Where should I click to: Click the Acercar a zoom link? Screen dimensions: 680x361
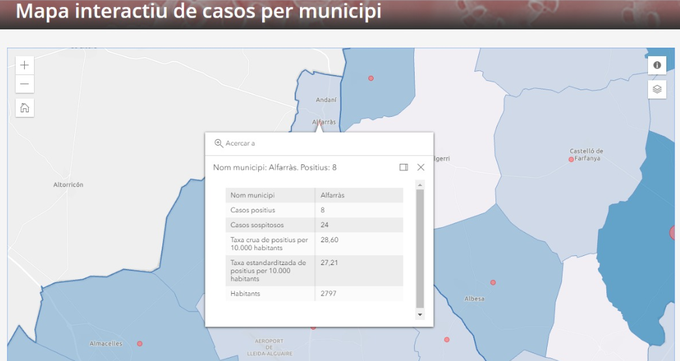[235, 143]
